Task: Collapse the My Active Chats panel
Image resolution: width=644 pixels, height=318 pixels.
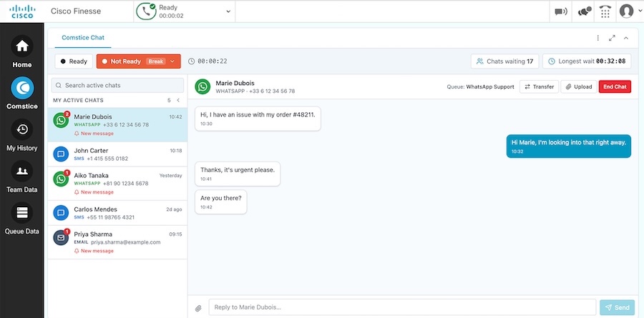Action: 178,100
